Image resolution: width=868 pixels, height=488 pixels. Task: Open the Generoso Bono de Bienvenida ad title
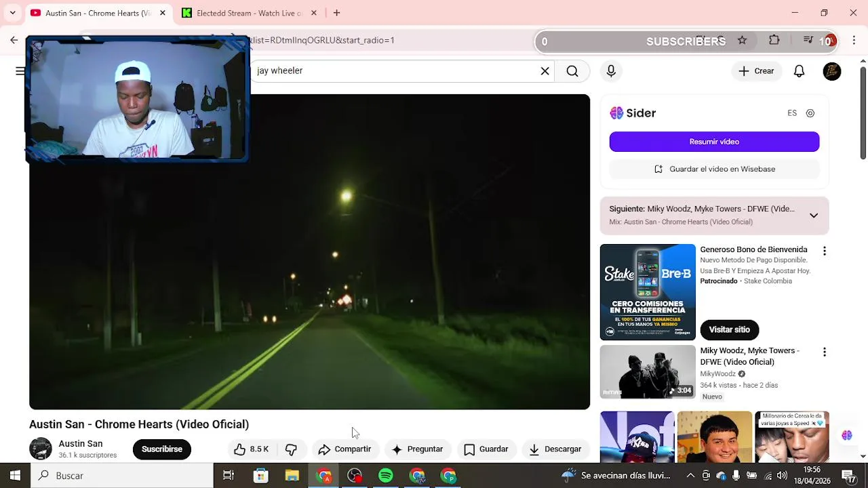[x=753, y=250]
